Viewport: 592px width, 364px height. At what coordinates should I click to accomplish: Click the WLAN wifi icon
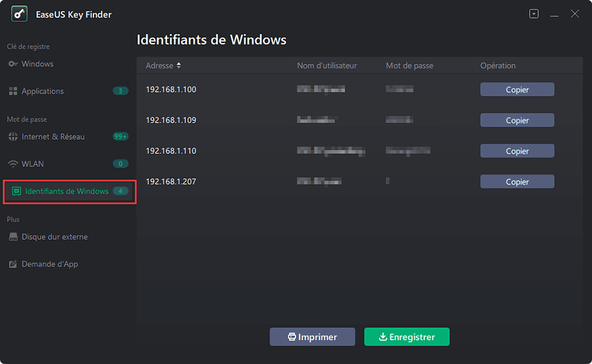click(13, 164)
